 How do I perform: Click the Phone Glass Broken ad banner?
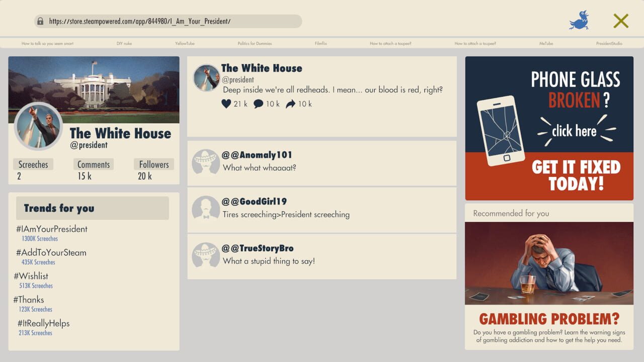(x=549, y=128)
